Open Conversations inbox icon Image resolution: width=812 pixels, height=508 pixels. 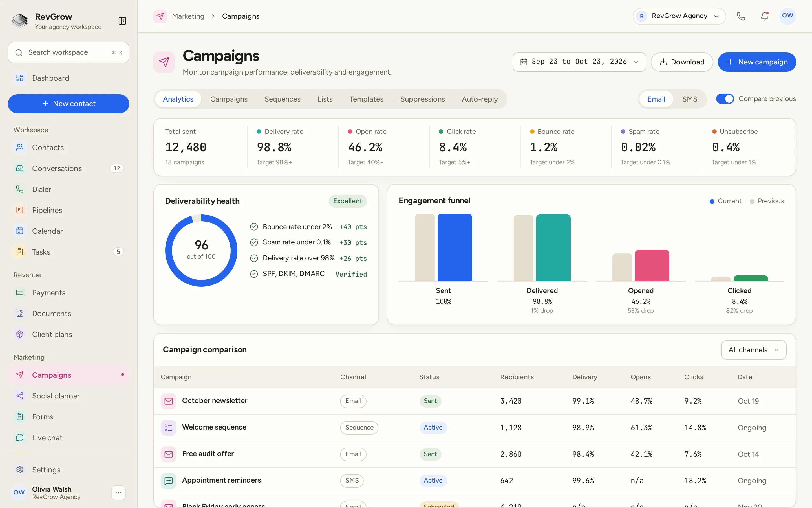click(x=20, y=168)
